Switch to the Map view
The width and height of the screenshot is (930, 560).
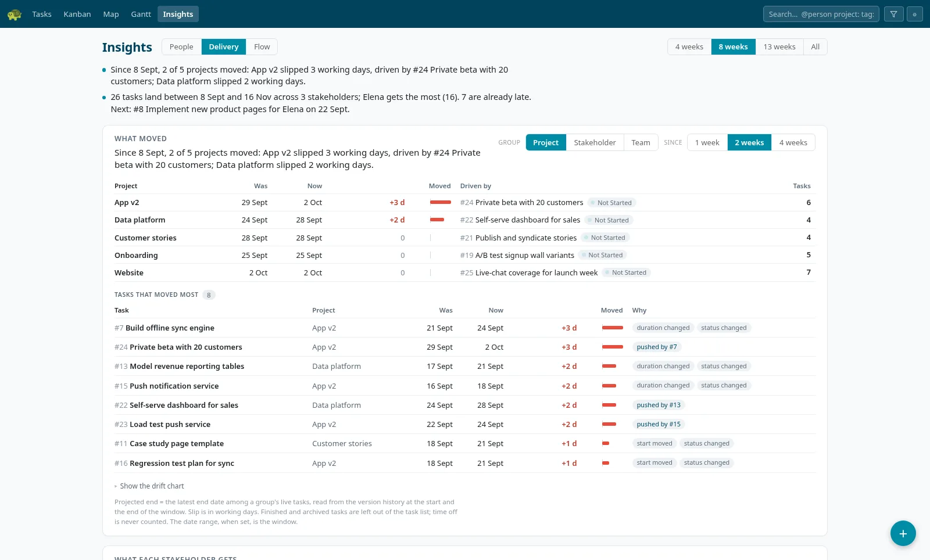coord(111,14)
